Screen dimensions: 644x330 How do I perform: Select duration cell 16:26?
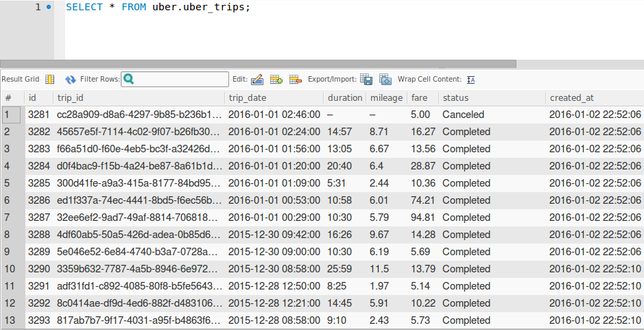click(x=344, y=235)
